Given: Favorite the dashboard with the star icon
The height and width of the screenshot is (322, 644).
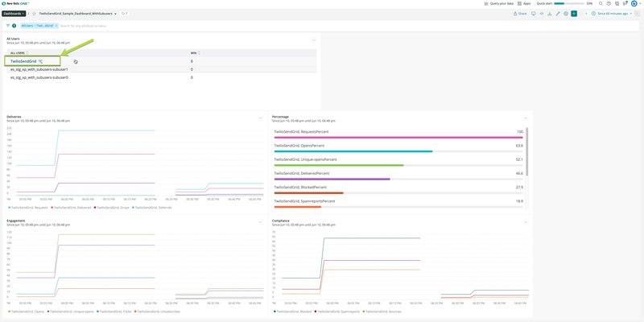Looking at the screenshot, I should (34, 14).
